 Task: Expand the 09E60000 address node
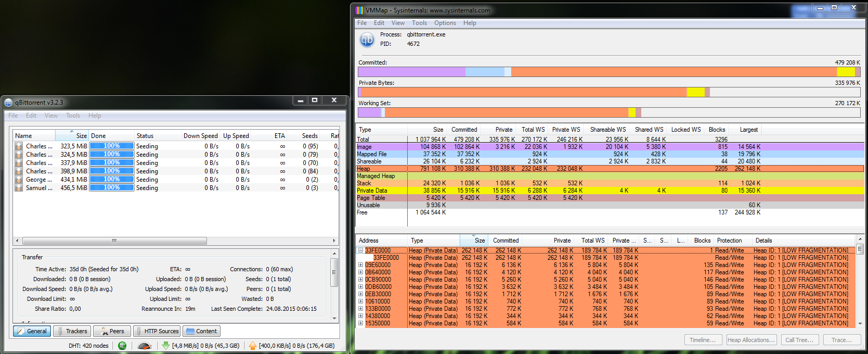(360, 265)
